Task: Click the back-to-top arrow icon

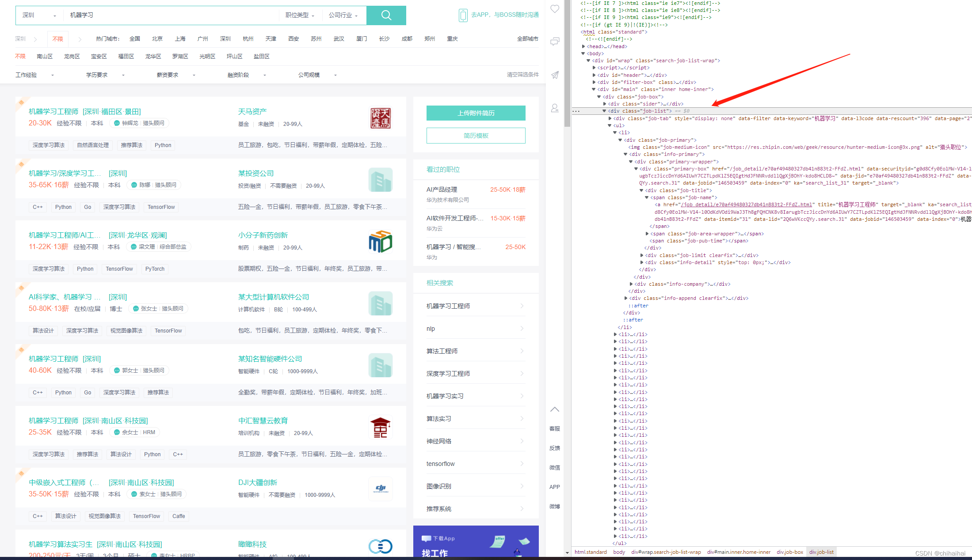Action: point(555,409)
